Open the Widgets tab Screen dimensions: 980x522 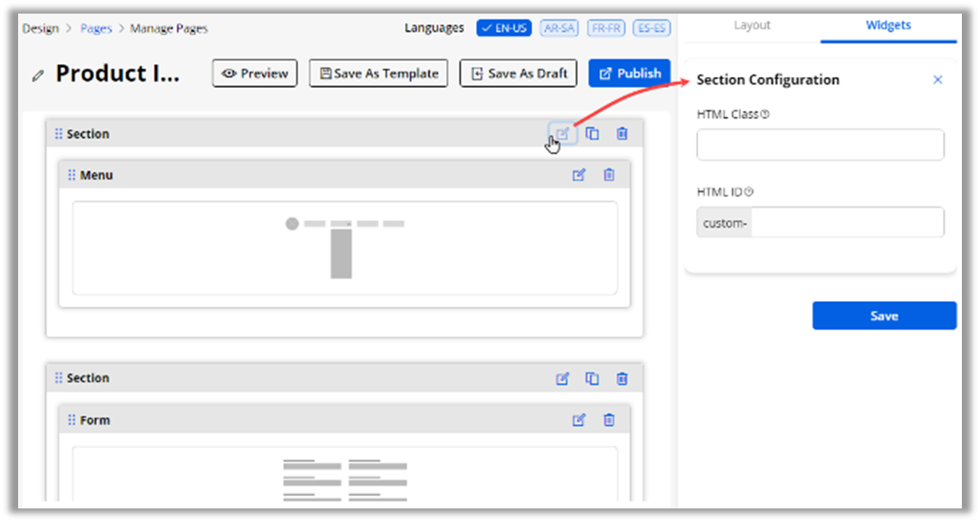[888, 25]
